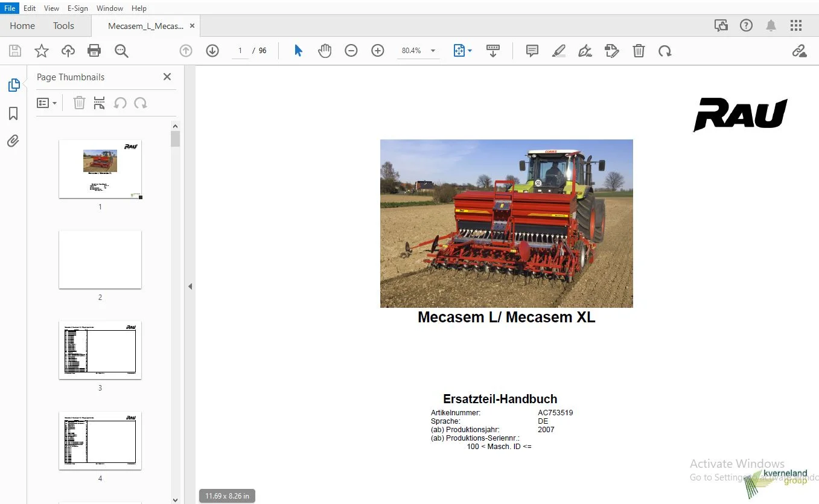Select the Mecasem_L_Mecas document tab
Image resolution: width=819 pixels, height=504 pixels.
pyautogui.click(x=145, y=26)
